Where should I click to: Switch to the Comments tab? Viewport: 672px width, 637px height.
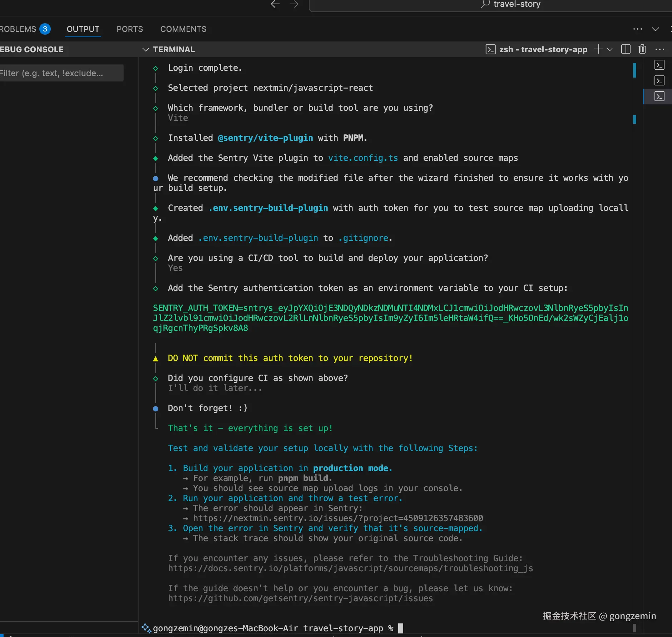183,29
